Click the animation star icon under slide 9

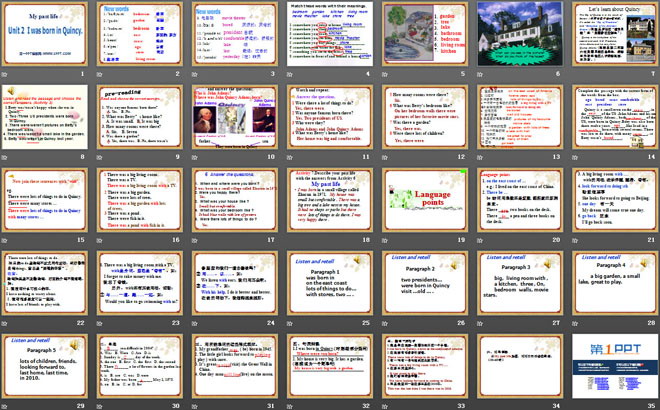(x=100, y=157)
